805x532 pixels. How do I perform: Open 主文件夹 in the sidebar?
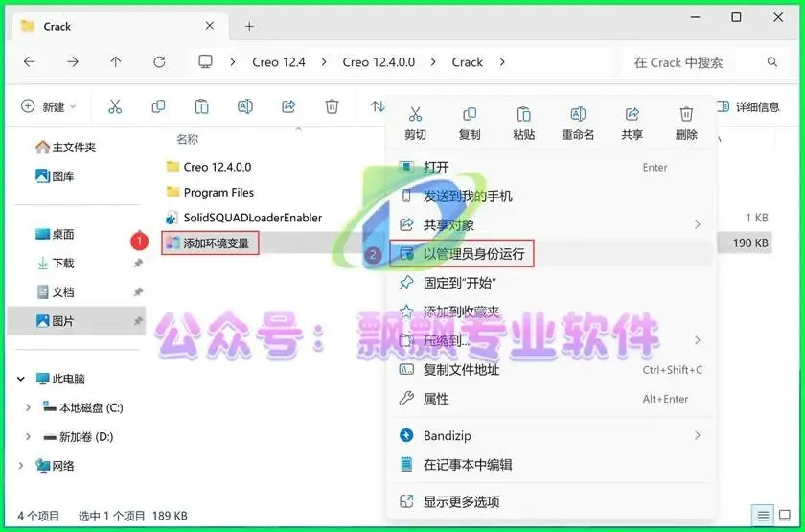[66, 148]
